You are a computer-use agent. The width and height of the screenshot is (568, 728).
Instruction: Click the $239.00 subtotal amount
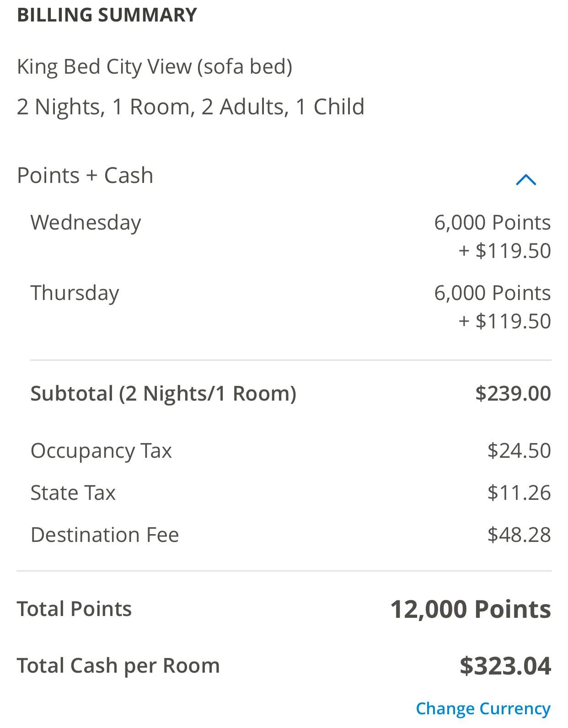pyautogui.click(x=513, y=394)
